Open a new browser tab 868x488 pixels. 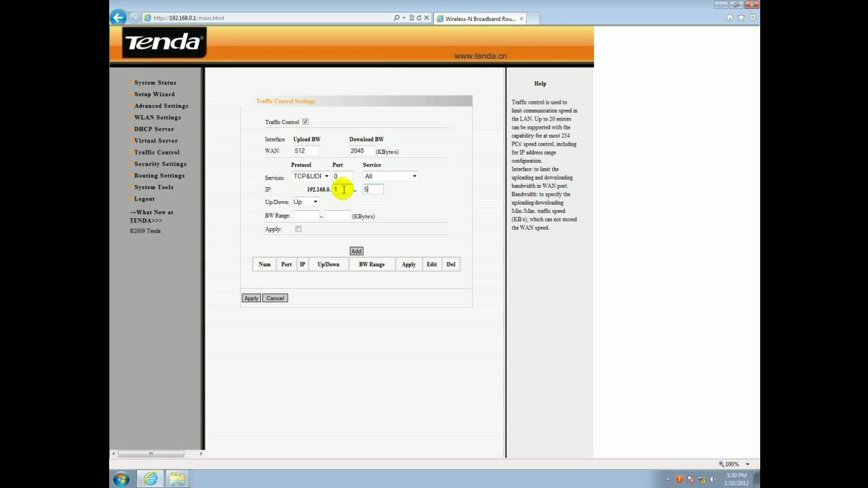(534, 18)
